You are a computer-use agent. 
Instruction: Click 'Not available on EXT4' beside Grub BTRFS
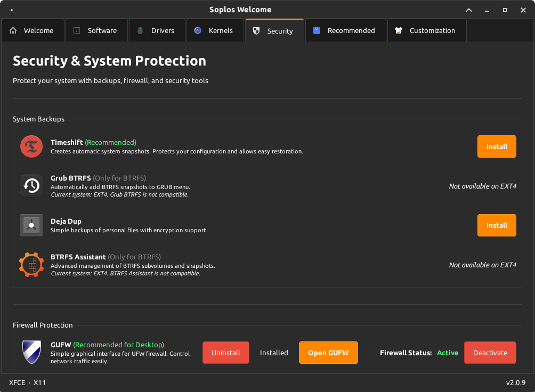(482, 186)
